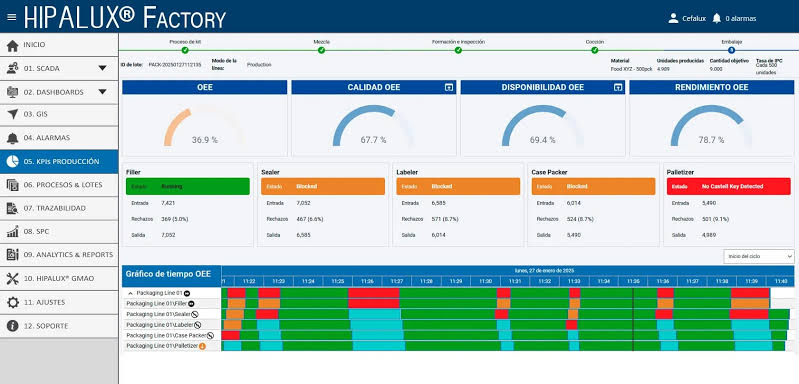Image resolution: width=799 pixels, height=384 pixels.
Task: Click the Dashboards monitor icon
Action: tap(13, 92)
